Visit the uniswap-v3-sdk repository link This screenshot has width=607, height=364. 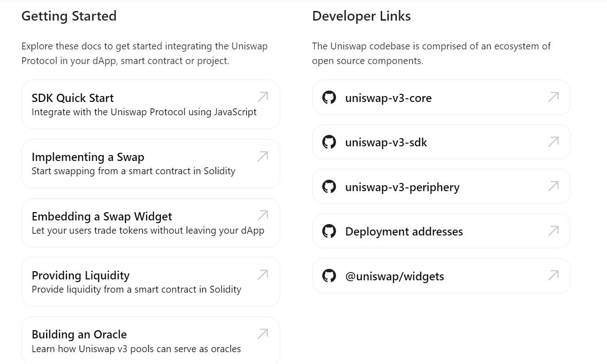tap(386, 142)
